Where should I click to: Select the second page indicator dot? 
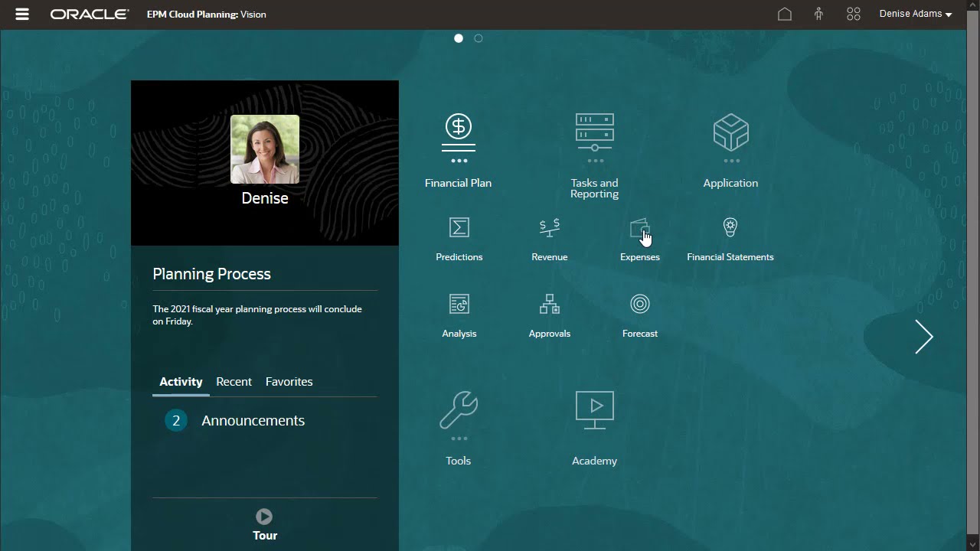point(479,38)
